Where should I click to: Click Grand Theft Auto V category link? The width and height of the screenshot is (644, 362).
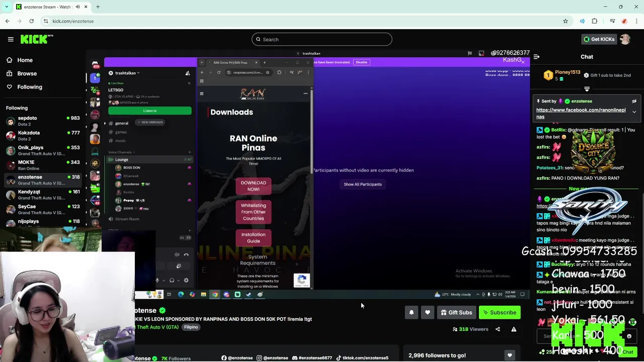pyautogui.click(x=158, y=327)
